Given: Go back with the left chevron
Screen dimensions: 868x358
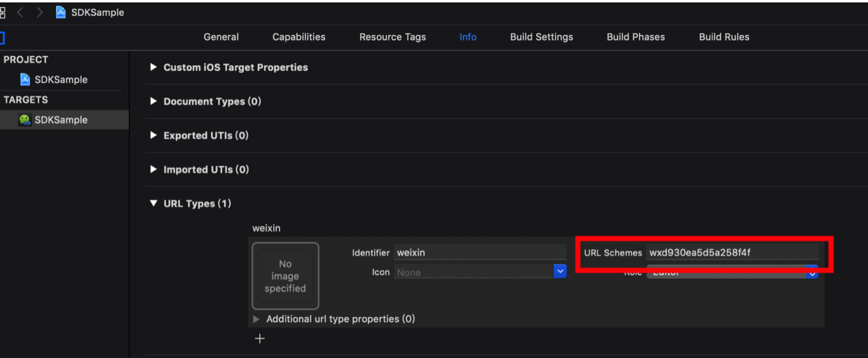Looking at the screenshot, I should [20, 13].
